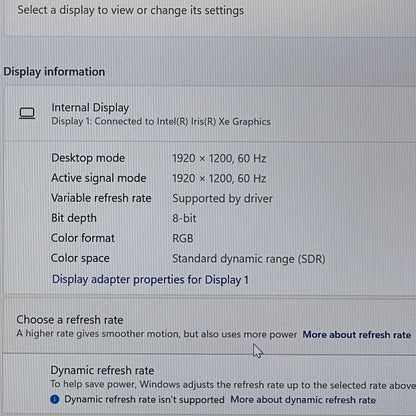Click Standard dynamic range (SDR) value
Image resolution: width=416 pixels, height=416 pixels.
coord(249,259)
